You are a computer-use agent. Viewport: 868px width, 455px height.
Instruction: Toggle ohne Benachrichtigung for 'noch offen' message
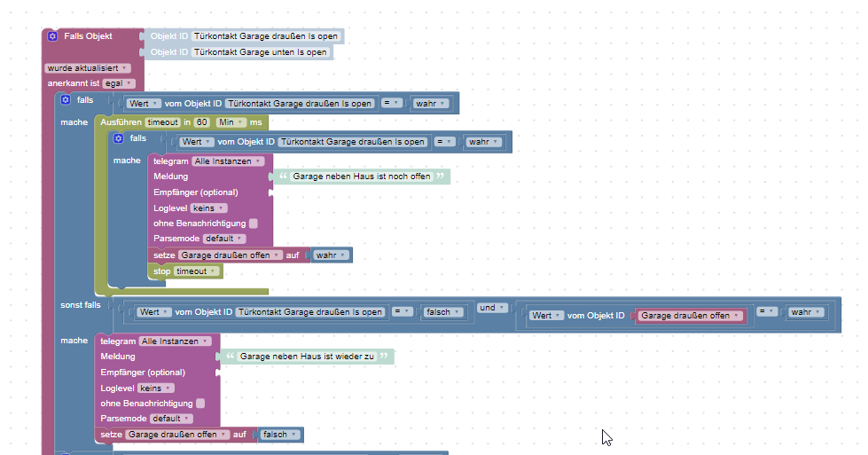pyautogui.click(x=254, y=224)
